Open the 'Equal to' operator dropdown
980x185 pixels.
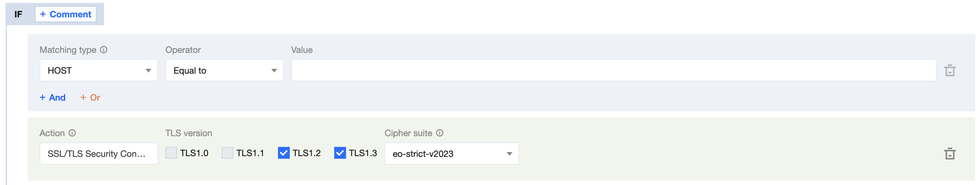224,70
